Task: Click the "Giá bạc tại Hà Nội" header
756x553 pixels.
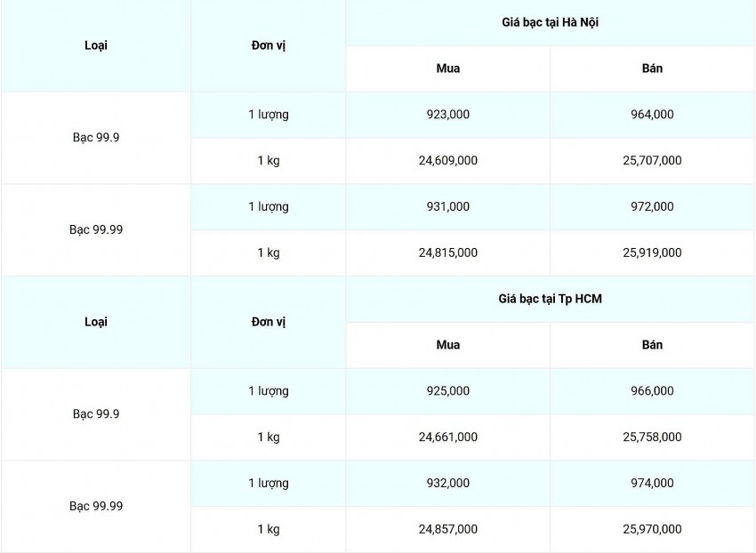Action: pos(550,22)
